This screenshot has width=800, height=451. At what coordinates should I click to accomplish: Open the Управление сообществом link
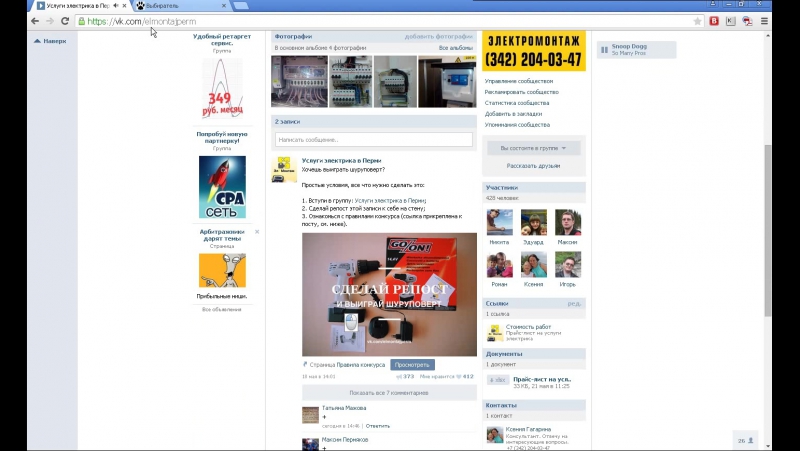[518, 81]
